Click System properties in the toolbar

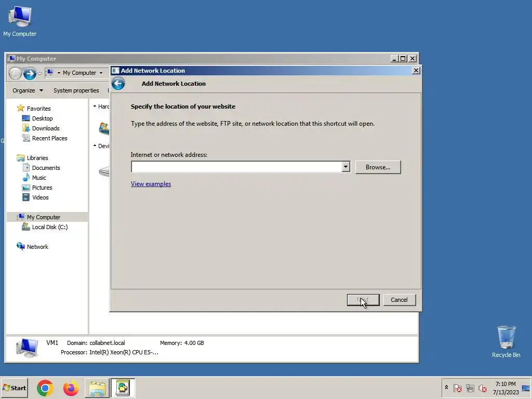point(76,90)
